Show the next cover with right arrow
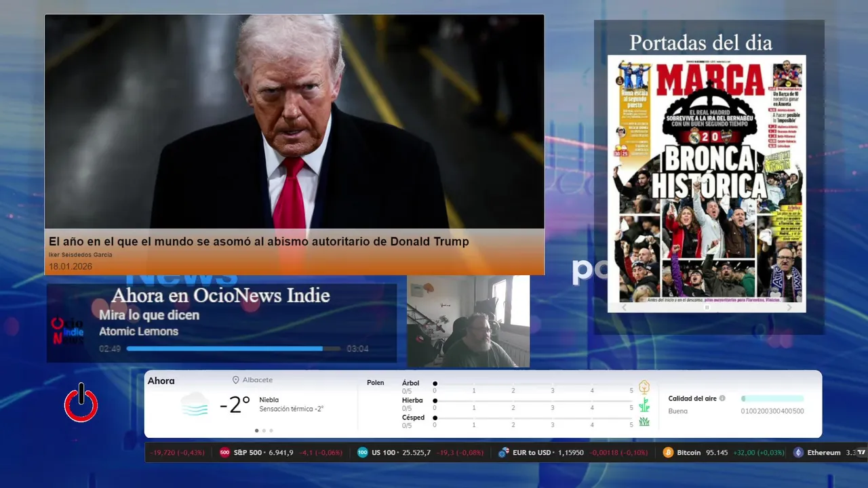 pyautogui.click(x=789, y=307)
